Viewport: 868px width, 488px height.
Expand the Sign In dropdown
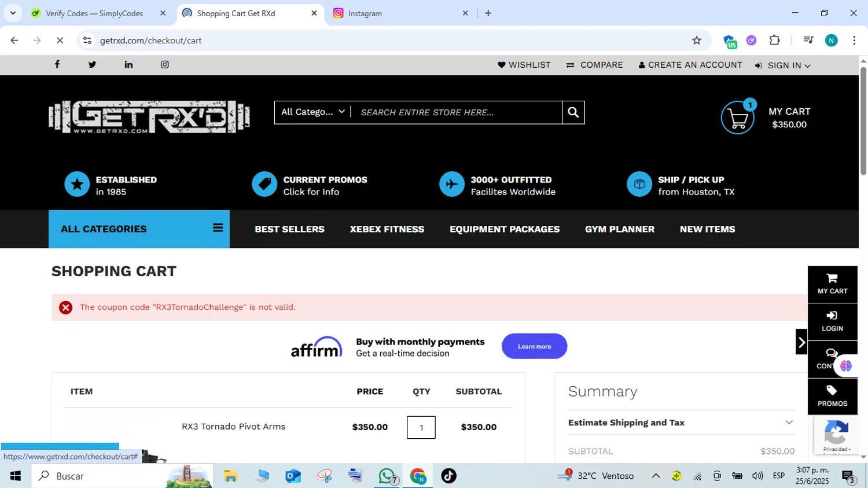[782, 65]
